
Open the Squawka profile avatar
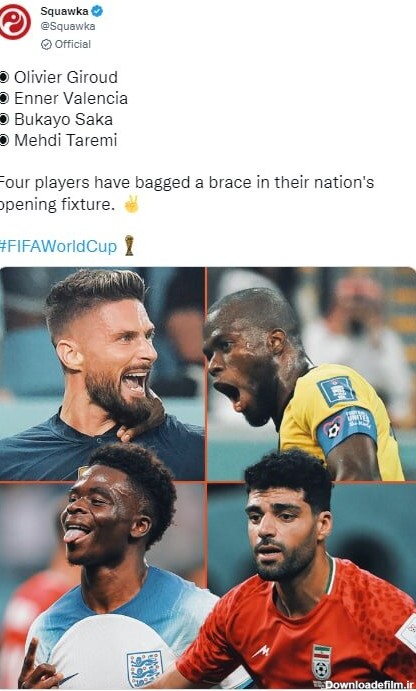(15, 22)
